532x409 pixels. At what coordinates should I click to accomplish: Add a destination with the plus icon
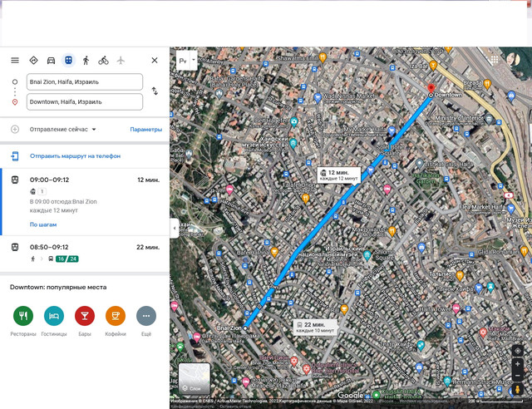(15, 130)
